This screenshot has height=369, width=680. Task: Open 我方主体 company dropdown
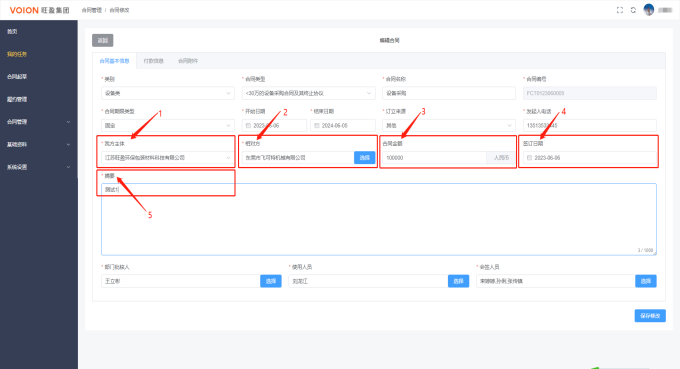pos(168,158)
